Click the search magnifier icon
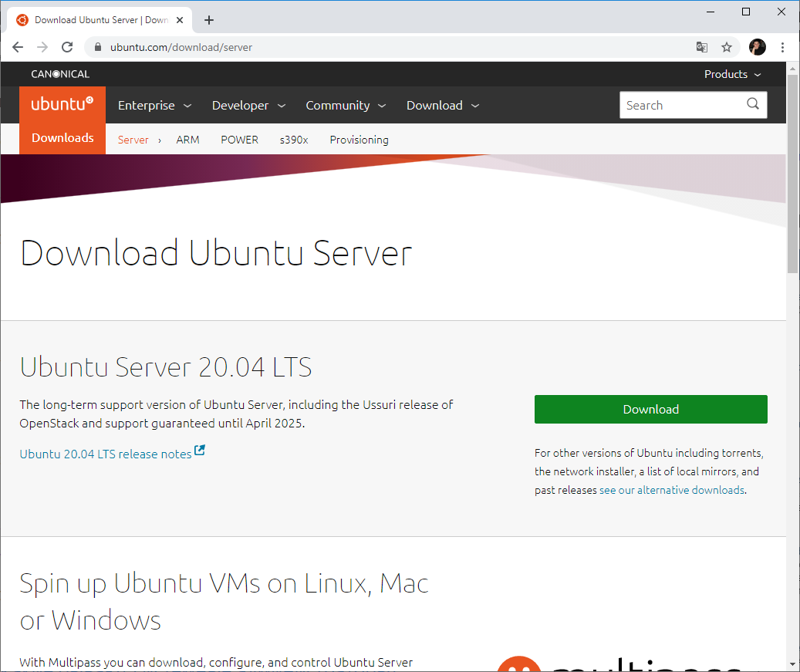This screenshot has height=672, width=800. tap(753, 104)
